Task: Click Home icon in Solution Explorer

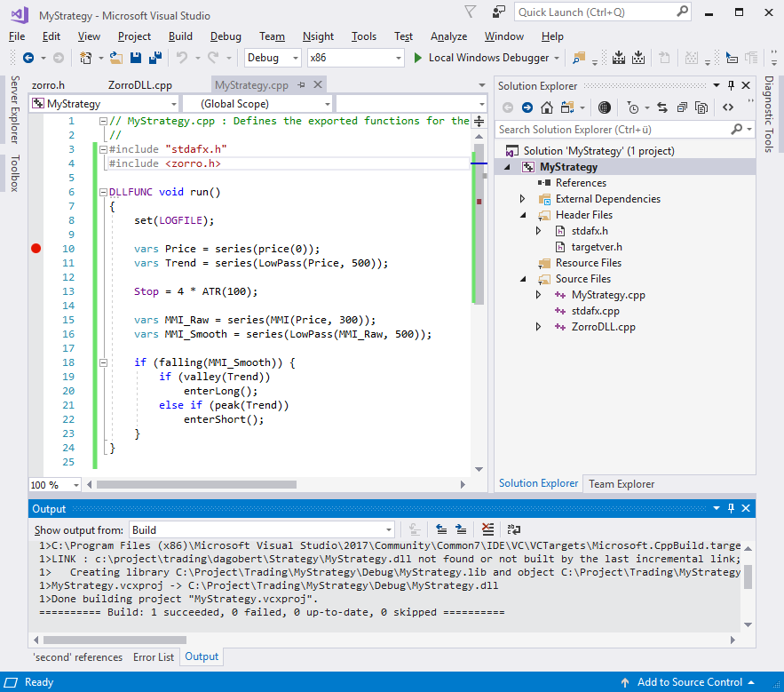Action: 547,107
